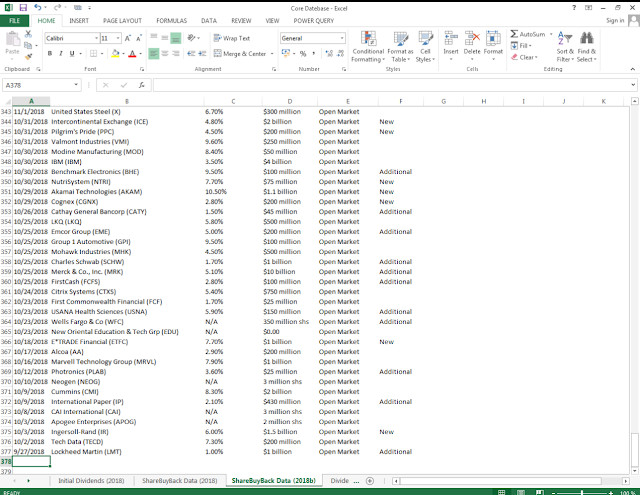The height and width of the screenshot is (495, 640).
Task: Click AutoSum sigma button
Action: [528, 34]
